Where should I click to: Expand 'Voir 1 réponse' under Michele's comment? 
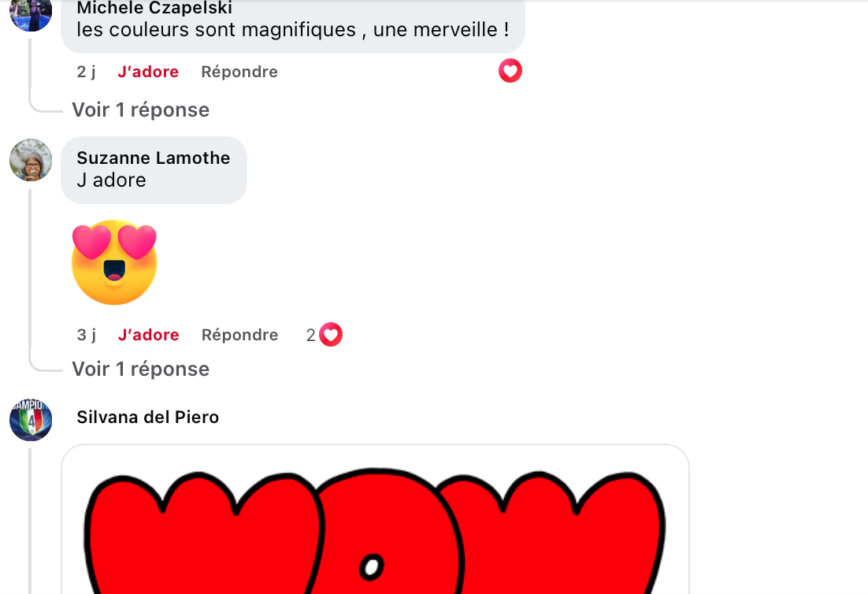(141, 110)
